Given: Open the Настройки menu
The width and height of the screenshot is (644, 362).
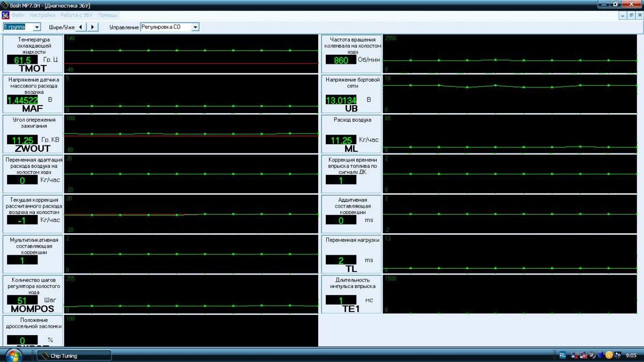Looking at the screenshot, I should [x=42, y=15].
